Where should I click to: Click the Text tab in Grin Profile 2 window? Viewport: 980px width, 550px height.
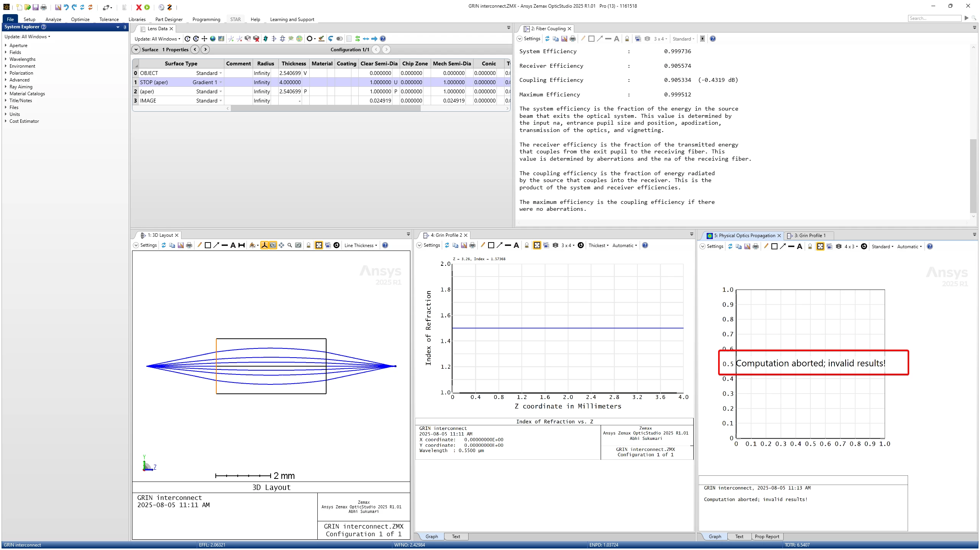coord(456,536)
